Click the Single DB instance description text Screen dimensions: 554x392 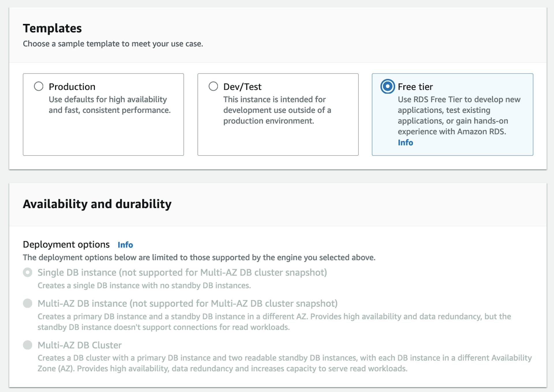(144, 285)
